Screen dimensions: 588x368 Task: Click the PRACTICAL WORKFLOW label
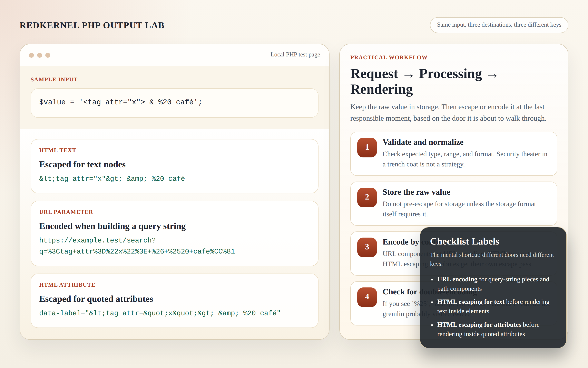pyautogui.click(x=389, y=57)
